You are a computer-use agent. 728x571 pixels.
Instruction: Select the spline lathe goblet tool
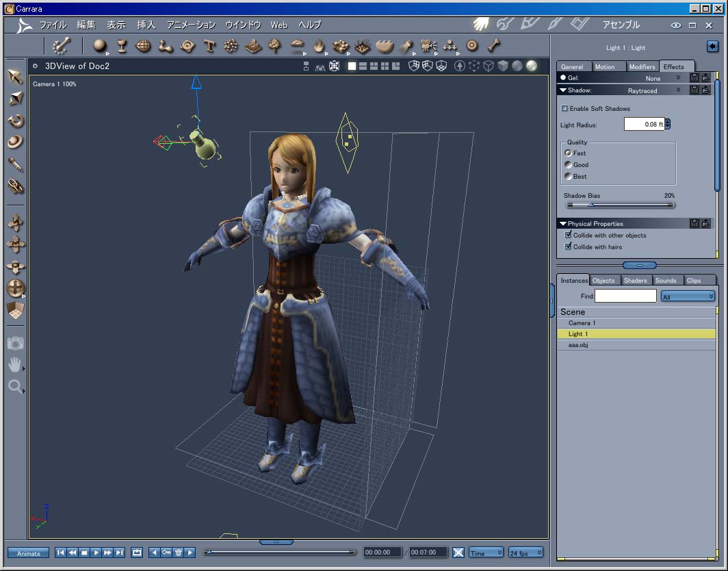point(122,46)
